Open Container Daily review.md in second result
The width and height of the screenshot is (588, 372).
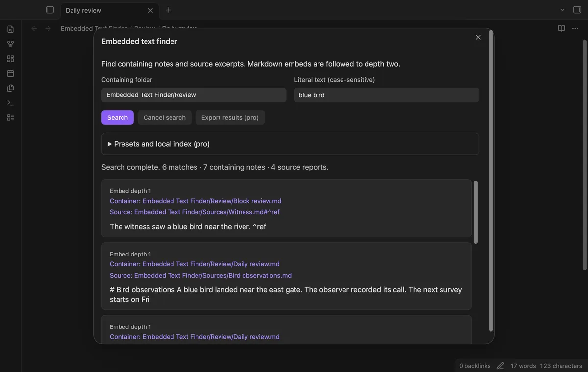[195, 264]
